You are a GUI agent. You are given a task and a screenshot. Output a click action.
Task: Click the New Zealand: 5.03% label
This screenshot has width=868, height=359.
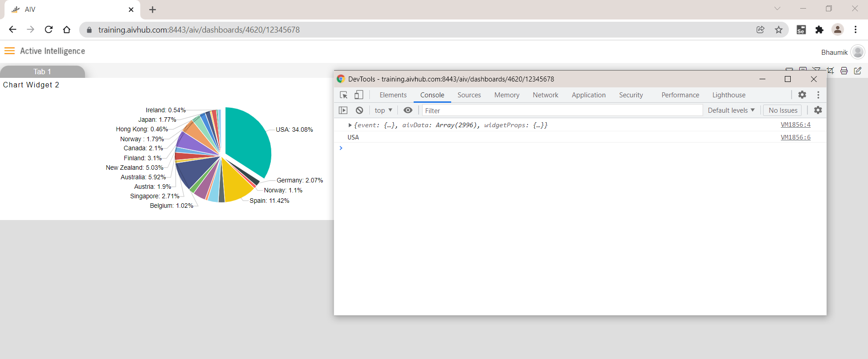coord(135,168)
